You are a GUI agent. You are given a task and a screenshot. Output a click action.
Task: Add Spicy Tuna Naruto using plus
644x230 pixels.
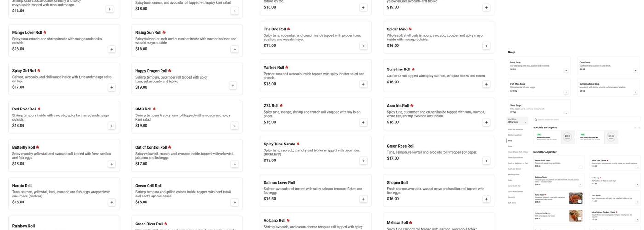363,161
